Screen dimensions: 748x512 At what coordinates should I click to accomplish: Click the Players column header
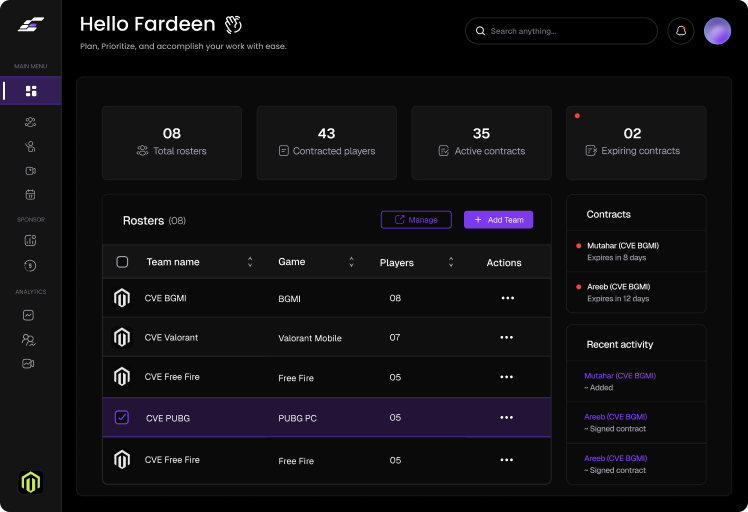[x=397, y=262]
